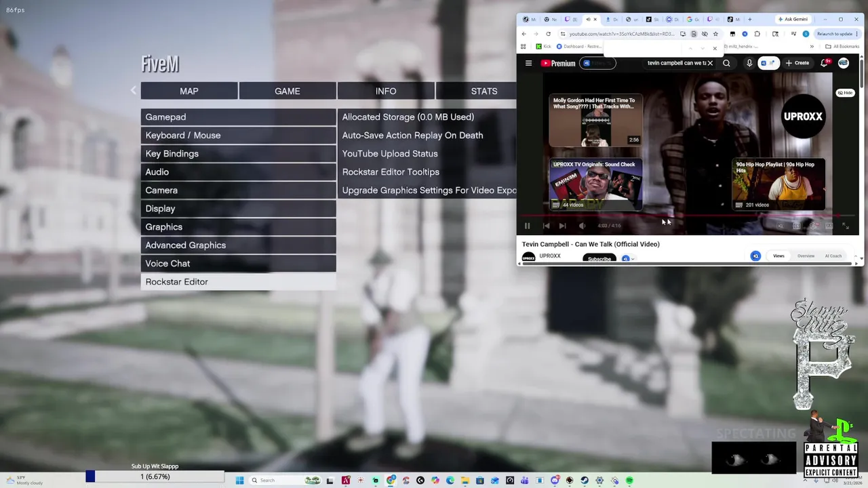Toggle the Rockstar Editor Tooltips option
This screenshot has width=868, height=488.
pos(427,172)
